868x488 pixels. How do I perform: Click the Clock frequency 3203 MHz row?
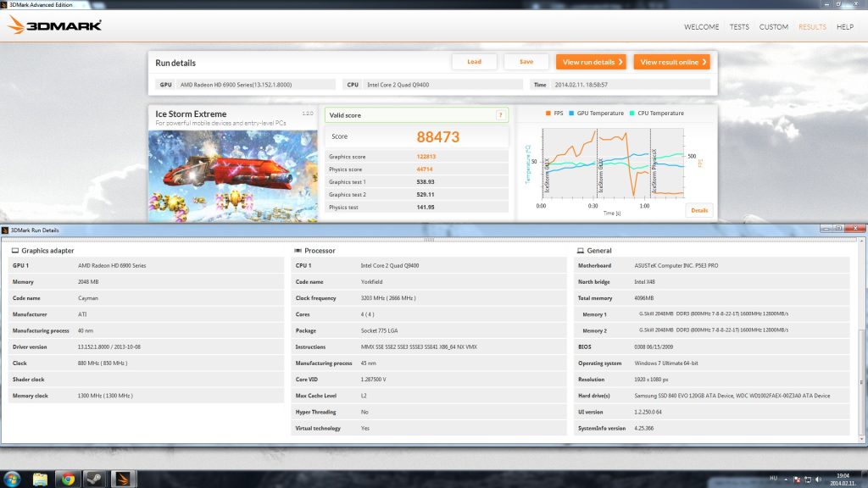429,298
